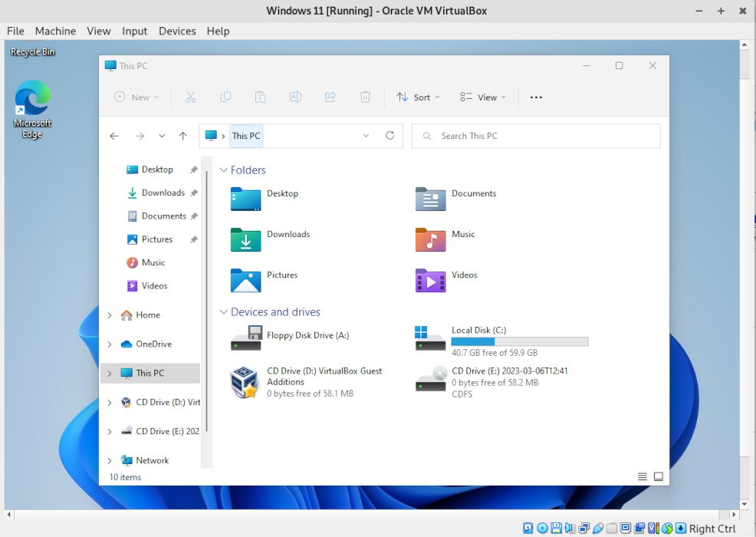Viewport: 756px width, 537px height.
Task: Open the Machine menu in VirtualBox
Action: tap(55, 31)
